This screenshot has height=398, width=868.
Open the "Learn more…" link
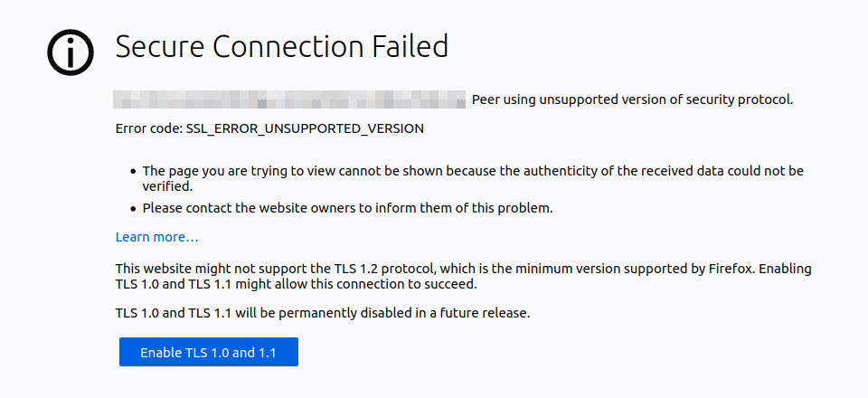(x=156, y=237)
